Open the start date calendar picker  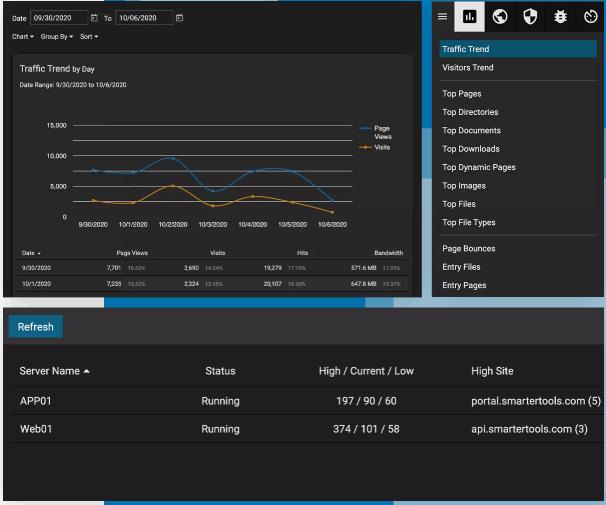[x=94, y=18]
